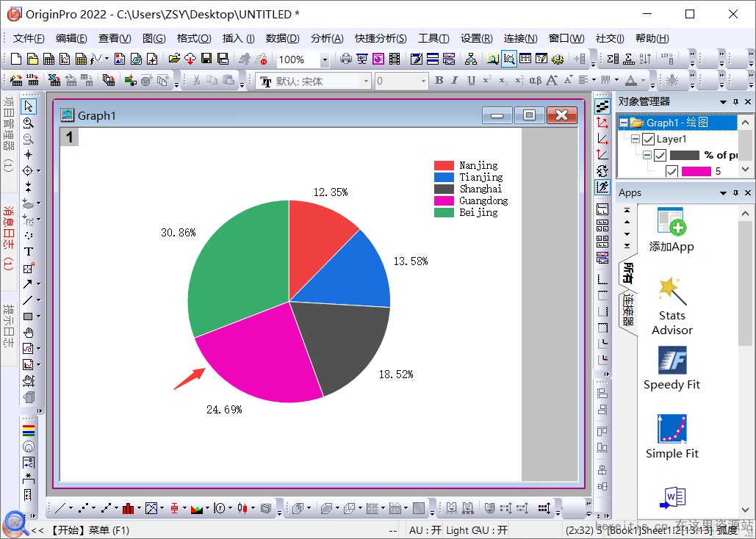The width and height of the screenshot is (756, 539).
Task: Click the magenta Guangdong legend swatch
Action: click(444, 200)
